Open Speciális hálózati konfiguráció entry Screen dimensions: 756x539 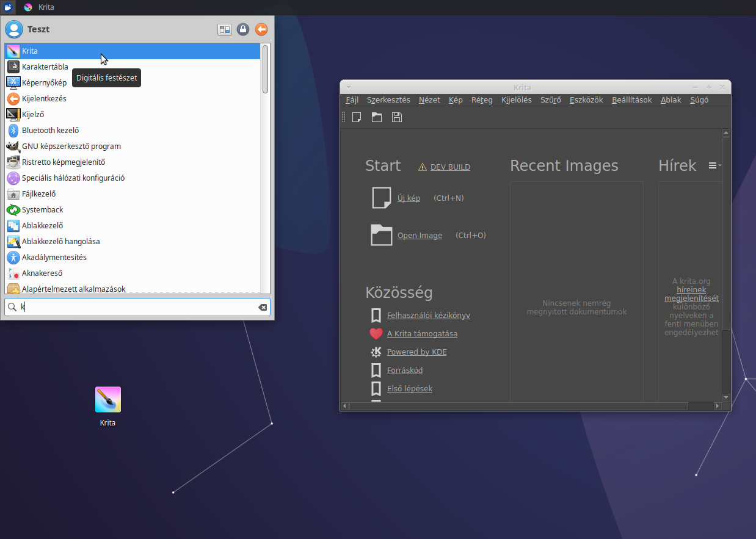(133, 178)
